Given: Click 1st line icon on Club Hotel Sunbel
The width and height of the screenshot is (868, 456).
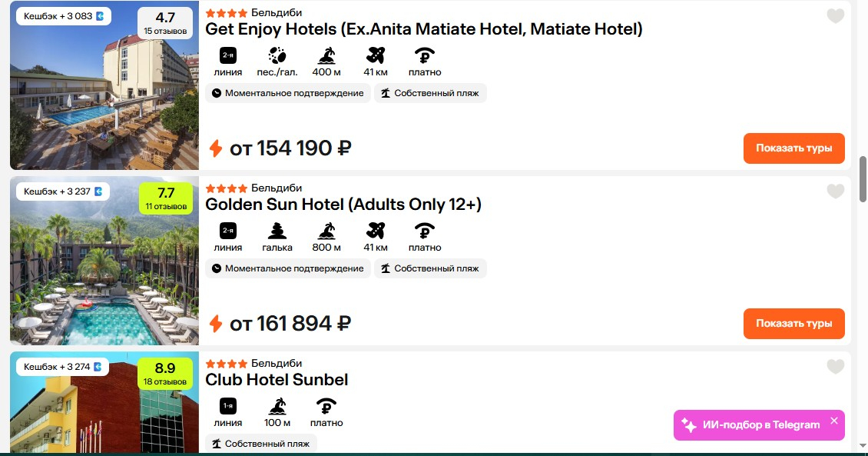Looking at the screenshot, I should tap(228, 405).
